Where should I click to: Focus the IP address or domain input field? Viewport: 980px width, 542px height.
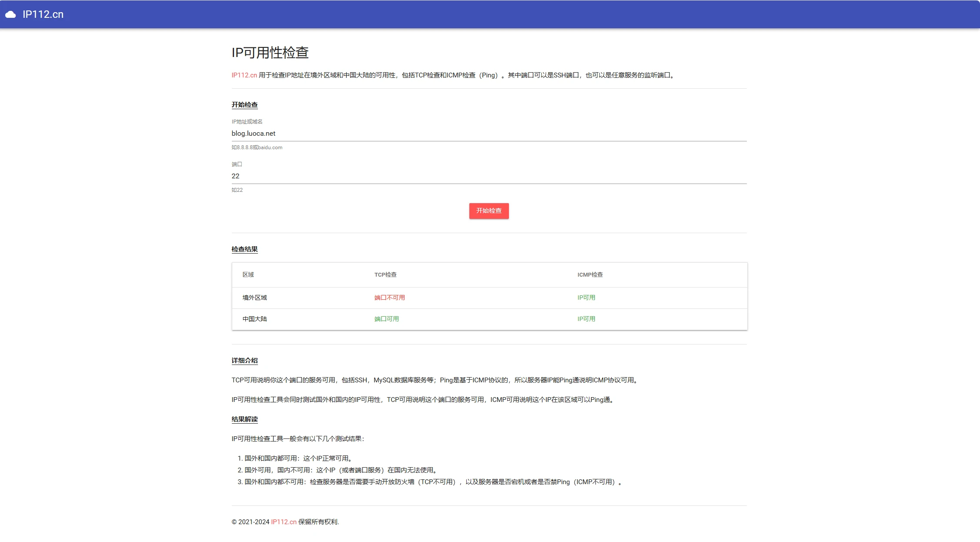[489, 134]
